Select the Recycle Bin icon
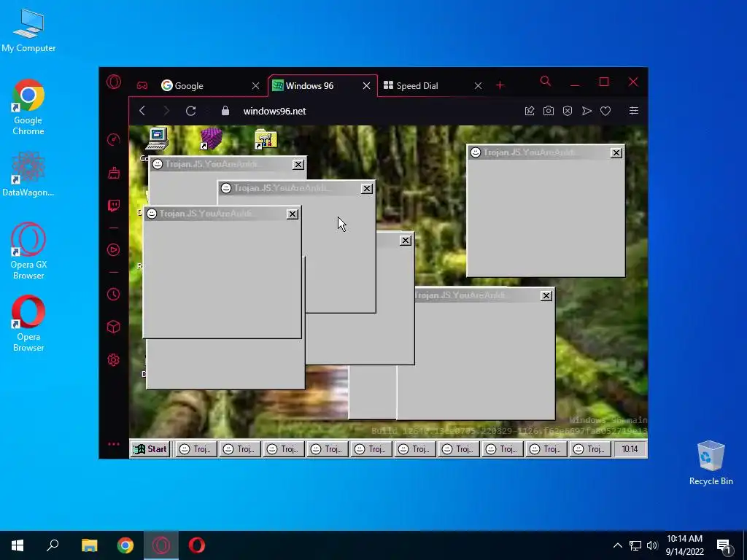This screenshot has width=747, height=560. click(x=711, y=463)
